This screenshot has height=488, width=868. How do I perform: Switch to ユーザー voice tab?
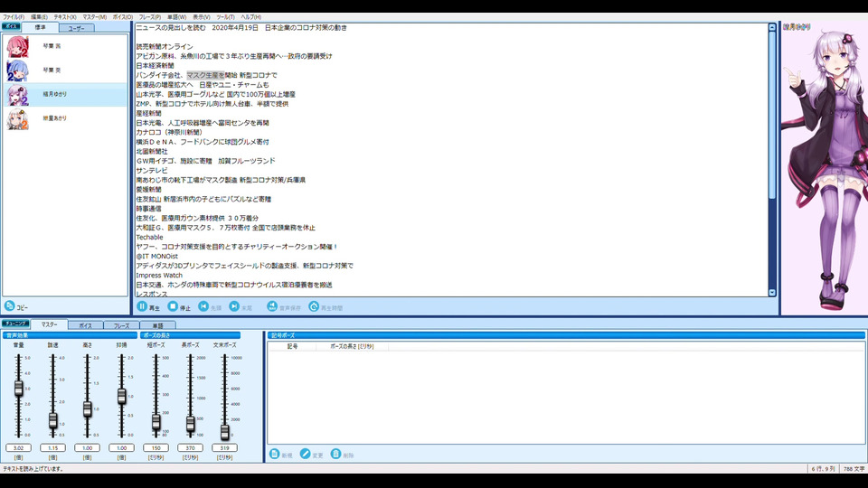pyautogui.click(x=76, y=28)
